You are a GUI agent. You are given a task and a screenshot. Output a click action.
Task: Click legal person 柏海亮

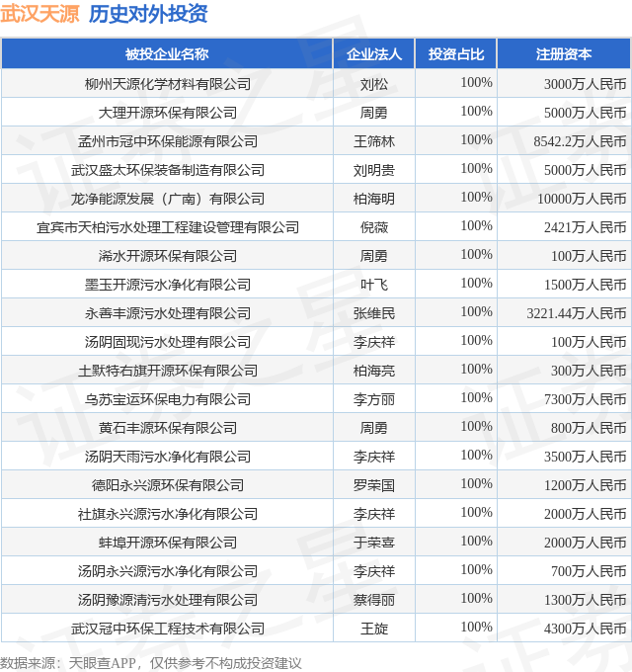coord(374,371)
